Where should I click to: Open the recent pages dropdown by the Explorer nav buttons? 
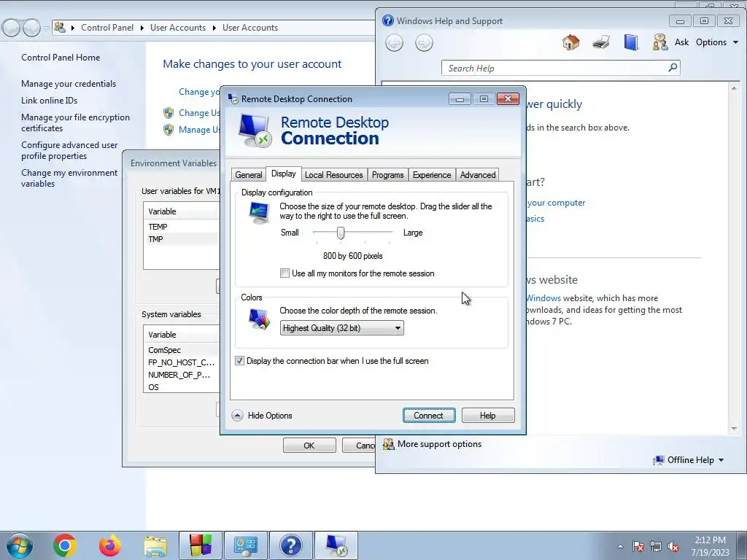click(46, 28)
